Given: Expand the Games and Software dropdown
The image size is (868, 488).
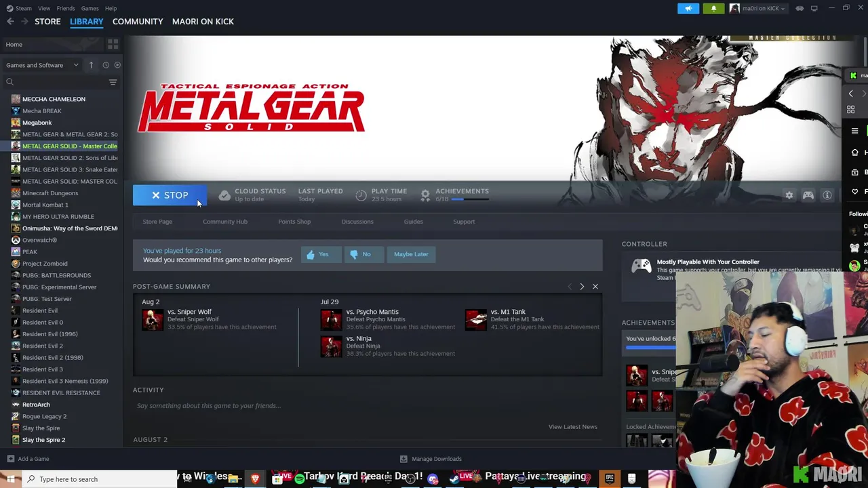Looking at the screenshot, I should click(x=42, y=65).
